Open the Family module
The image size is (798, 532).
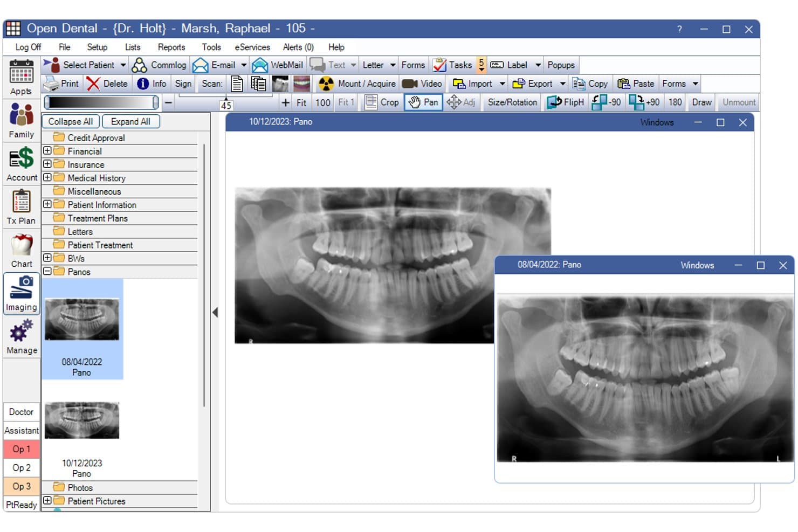point(21,120)
